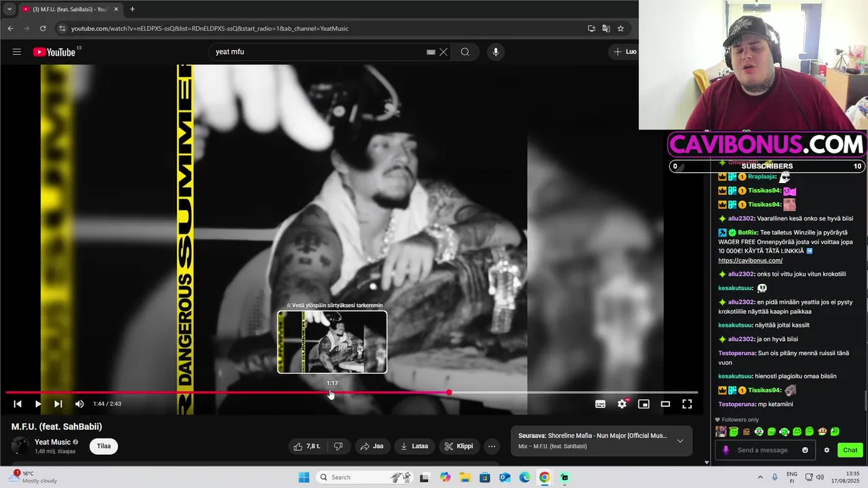Image resolution: width=868 pixels, height=488 pixels.
Task: Open the Windows Start menu
Action: coord(304,477)
